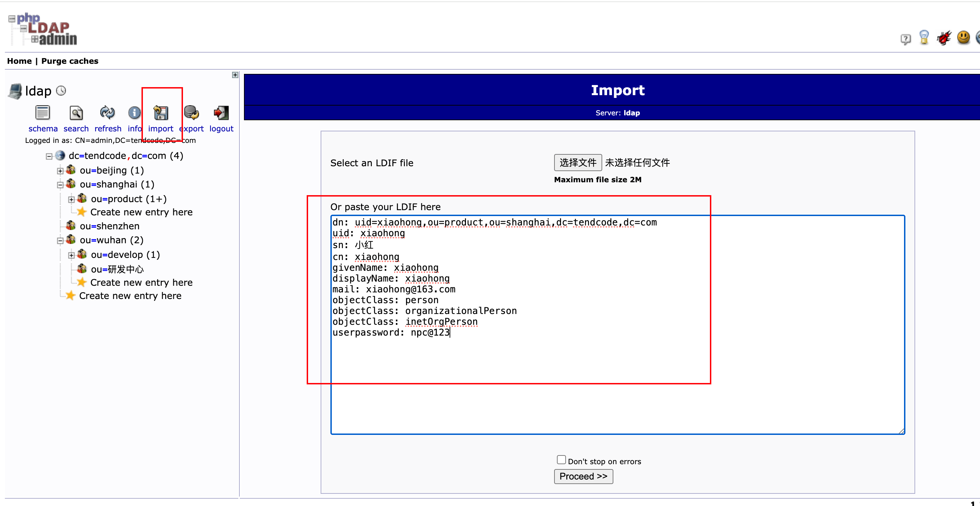Collapse the dc=tendcode,dc=com root node
Viewport: 980px width, 506px height.
click(x=49, y=156)
